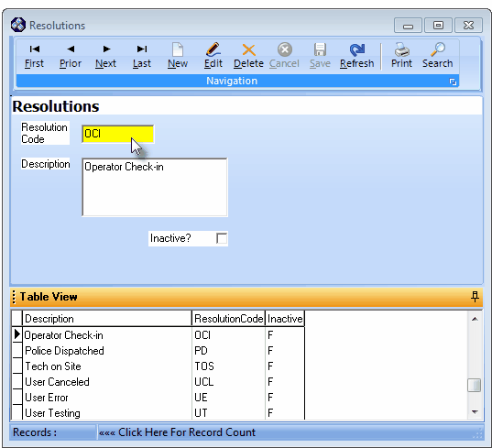Go to Next record
The image size is (492, 448).
(x=105, y=56)
